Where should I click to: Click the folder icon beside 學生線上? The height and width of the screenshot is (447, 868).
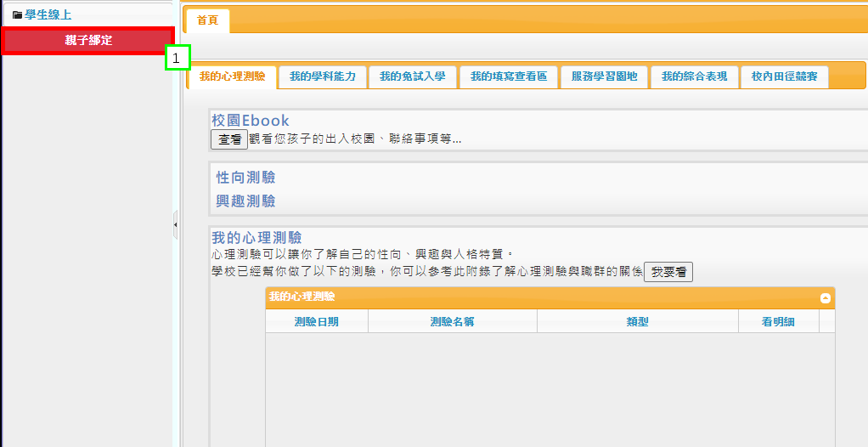(17, 14)
